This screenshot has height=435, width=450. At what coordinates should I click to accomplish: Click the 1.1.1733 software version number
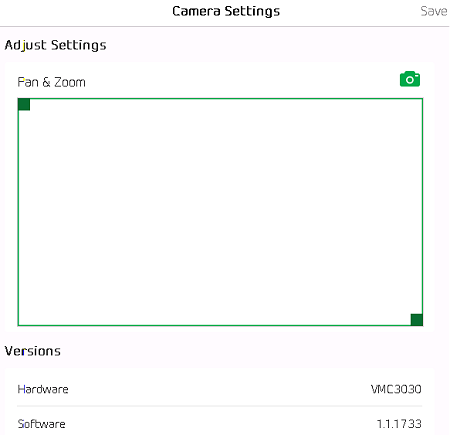pos(399,424)
